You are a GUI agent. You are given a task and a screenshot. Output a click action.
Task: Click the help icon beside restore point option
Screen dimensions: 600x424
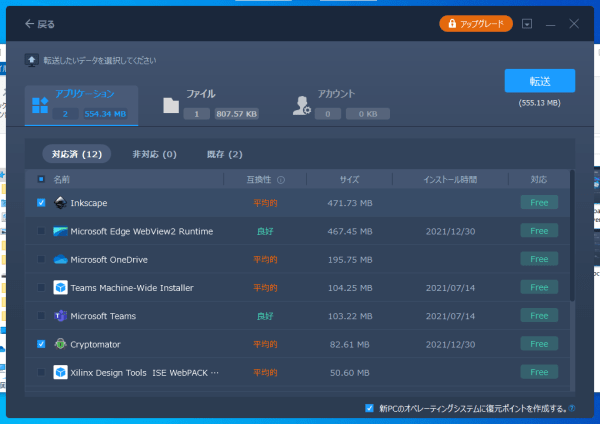pos(572,408)
